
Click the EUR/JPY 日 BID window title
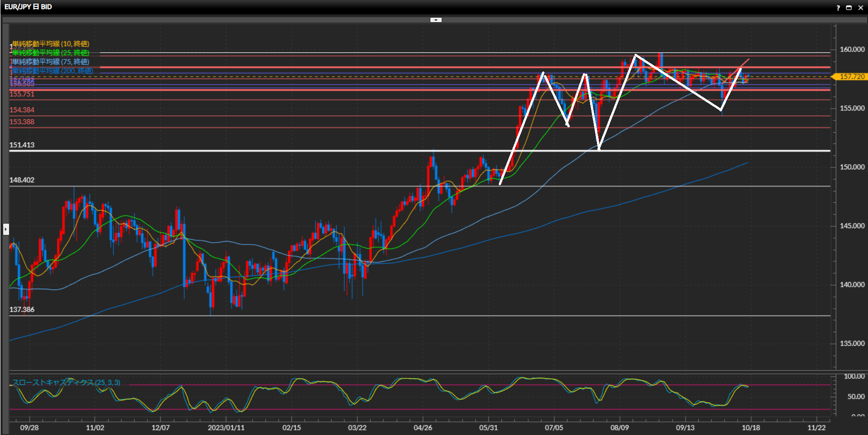(28, 7)
